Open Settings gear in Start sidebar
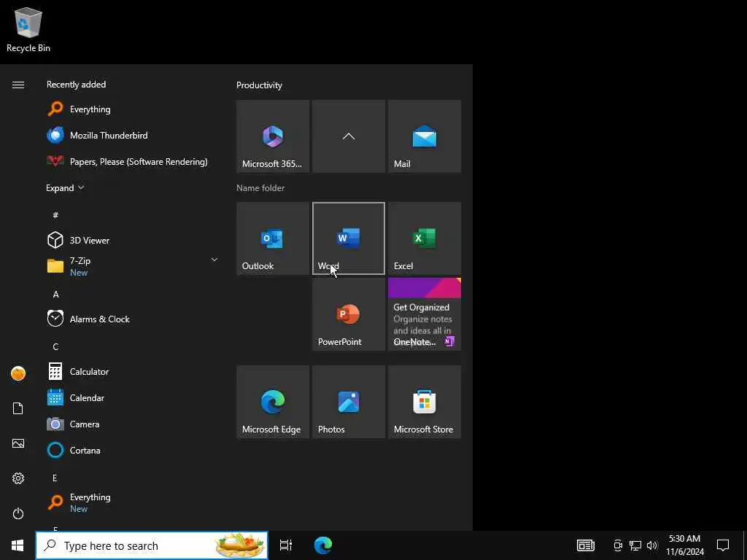Viewport: 747px width, 560px height. (x=18, y=478)
